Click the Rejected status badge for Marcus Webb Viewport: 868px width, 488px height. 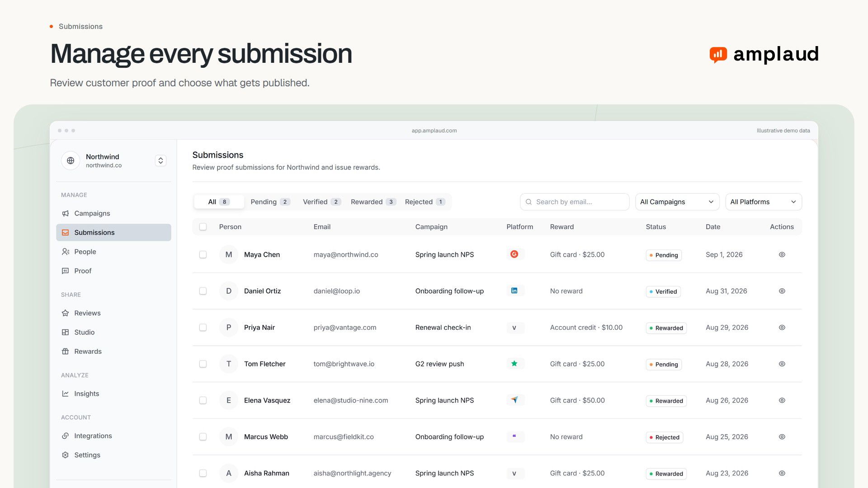(x=664, y=437)
